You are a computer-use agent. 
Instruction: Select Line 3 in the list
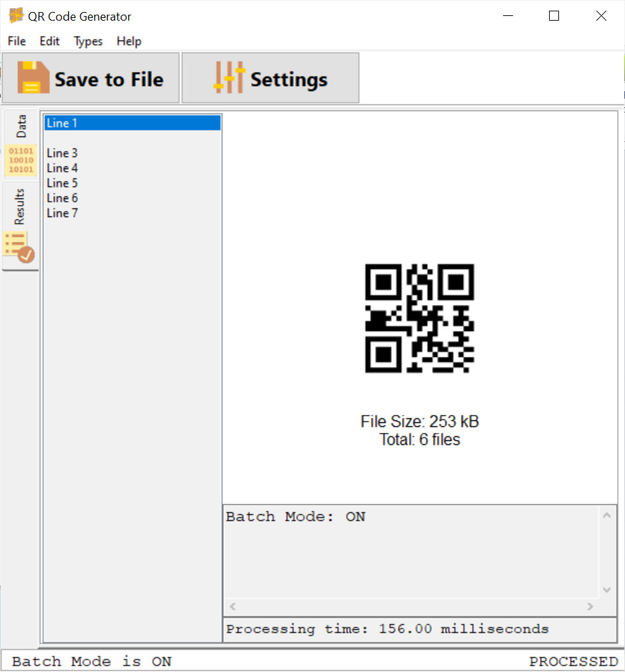133,153
